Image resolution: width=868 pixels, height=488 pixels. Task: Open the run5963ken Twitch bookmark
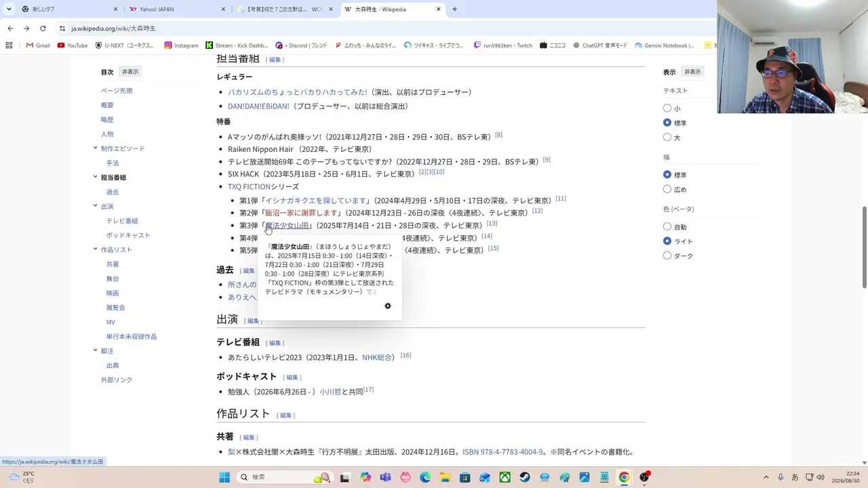[x=502, y=45]
